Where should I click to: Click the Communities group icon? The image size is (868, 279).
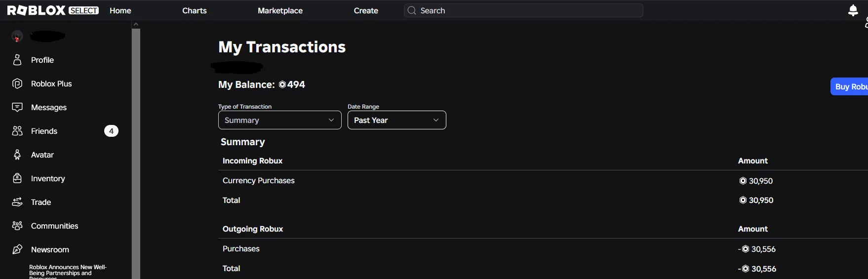(x=17, y=226)
